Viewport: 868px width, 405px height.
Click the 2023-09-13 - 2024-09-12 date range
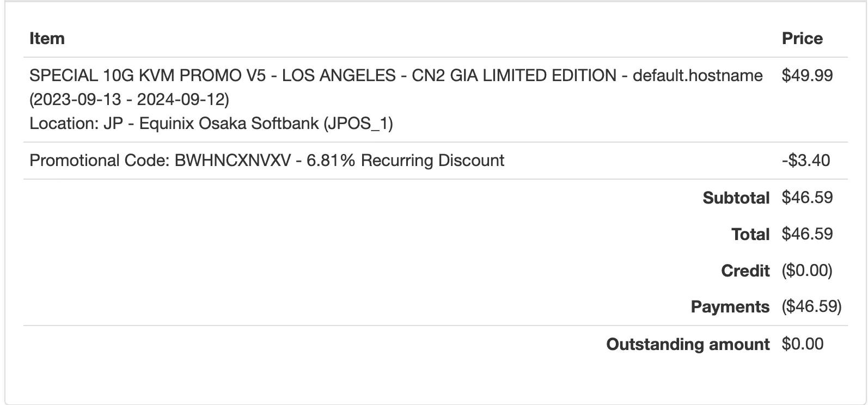(129, 100)
